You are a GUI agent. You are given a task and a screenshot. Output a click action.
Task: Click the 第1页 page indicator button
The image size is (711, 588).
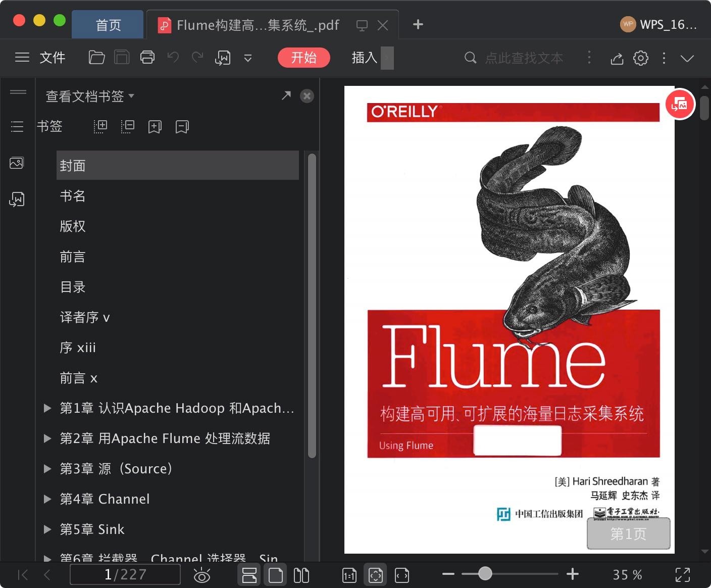tap(628, 533)
